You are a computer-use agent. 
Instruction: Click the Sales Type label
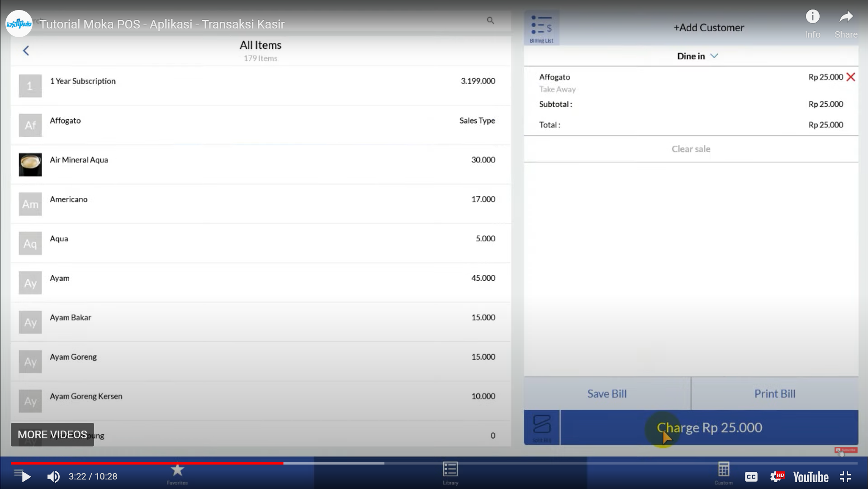click(477, 120)
